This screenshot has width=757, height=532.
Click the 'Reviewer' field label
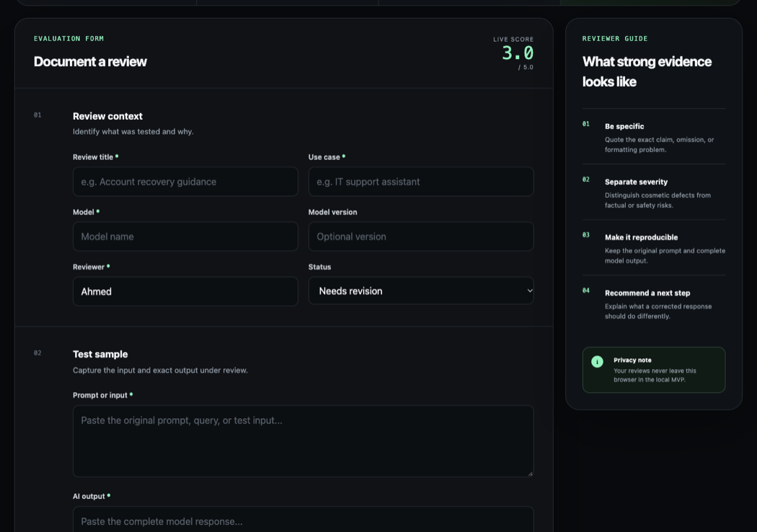coord(89,267)
